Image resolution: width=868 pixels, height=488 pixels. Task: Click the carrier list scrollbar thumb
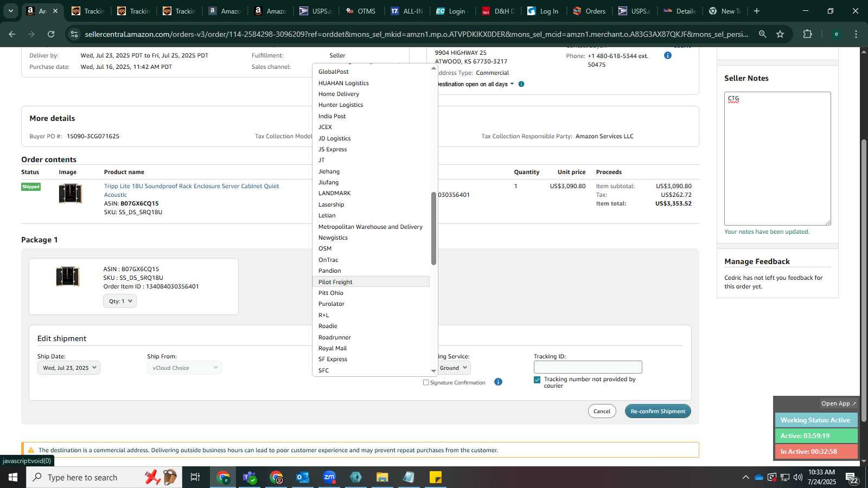tap(433, 228)
